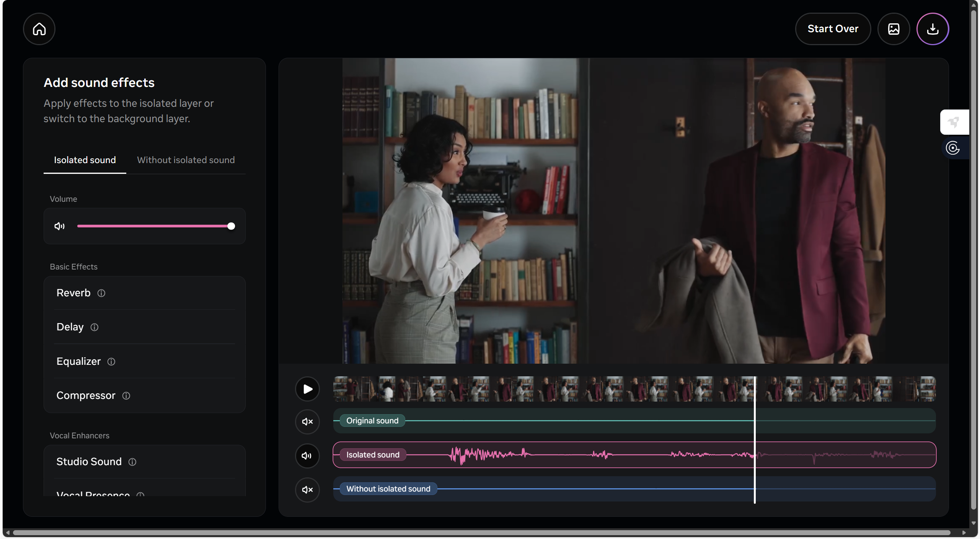This screenshot has height=539, width=980.
Task: Click the Start Over button
Action: tap(833, 29)
